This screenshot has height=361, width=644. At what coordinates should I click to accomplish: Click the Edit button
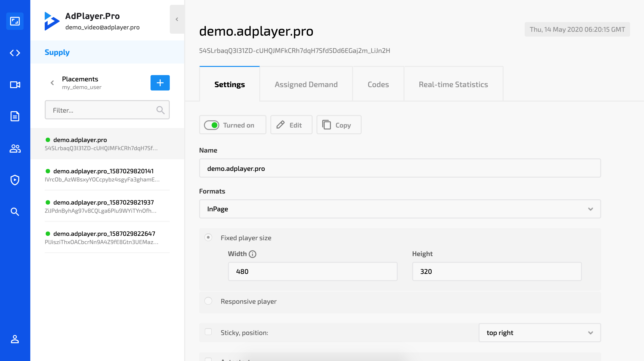coord(291,125)
